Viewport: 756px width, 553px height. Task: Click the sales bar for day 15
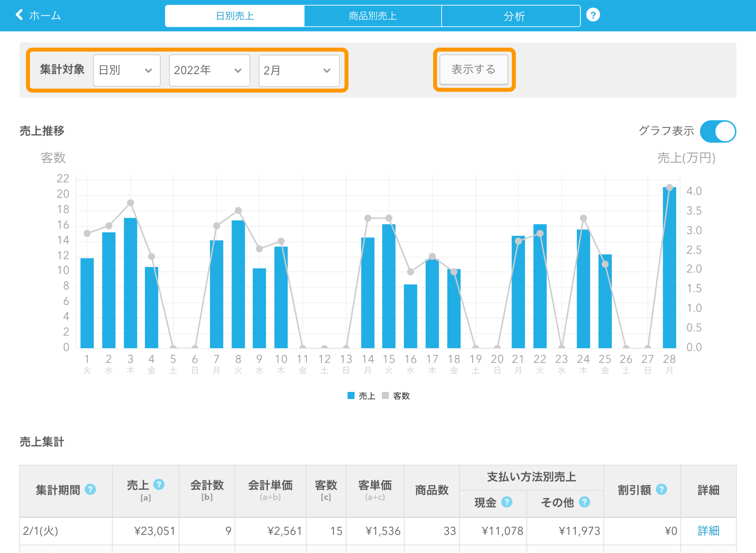389,286
